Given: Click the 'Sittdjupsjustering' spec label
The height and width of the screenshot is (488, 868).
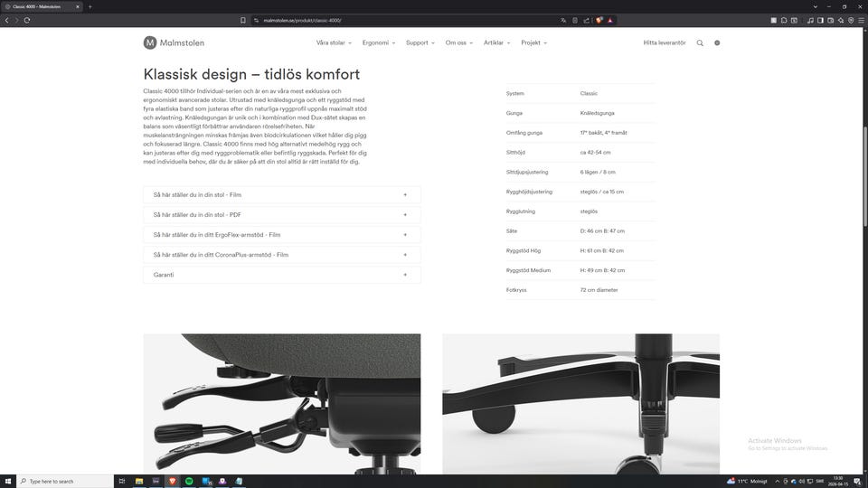Looking at the screenshot, I should [x=527, y=172].
